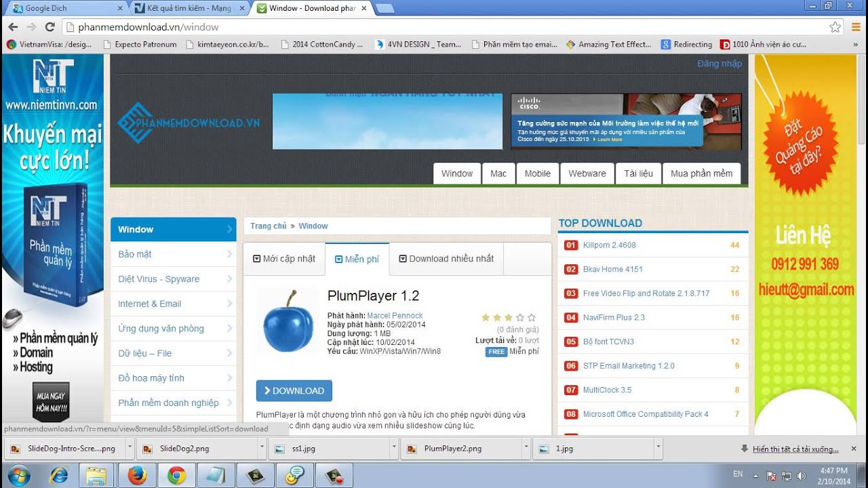
Task: Click the address bar URL field
Action: pos(448,27)
